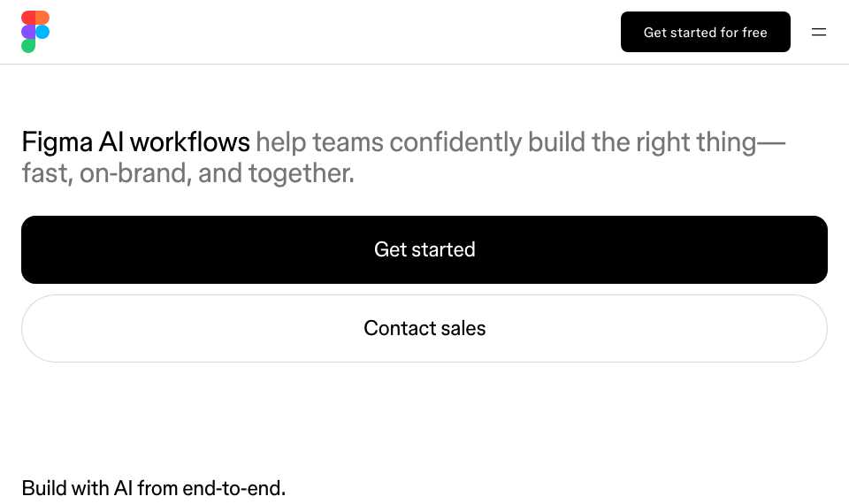The image size is (849, 504).
Task: Click the word "confidently" in gray subheading
Action: 455,143
